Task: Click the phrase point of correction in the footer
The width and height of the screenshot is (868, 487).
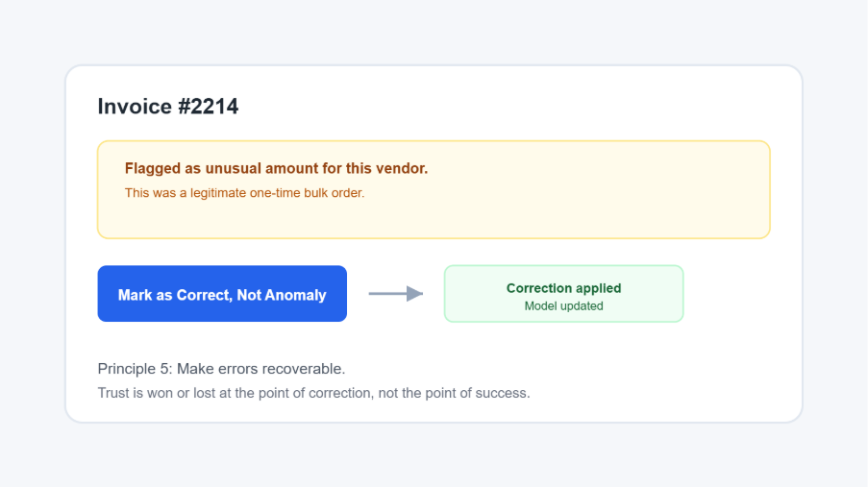Action: click(x=316, y=393)
